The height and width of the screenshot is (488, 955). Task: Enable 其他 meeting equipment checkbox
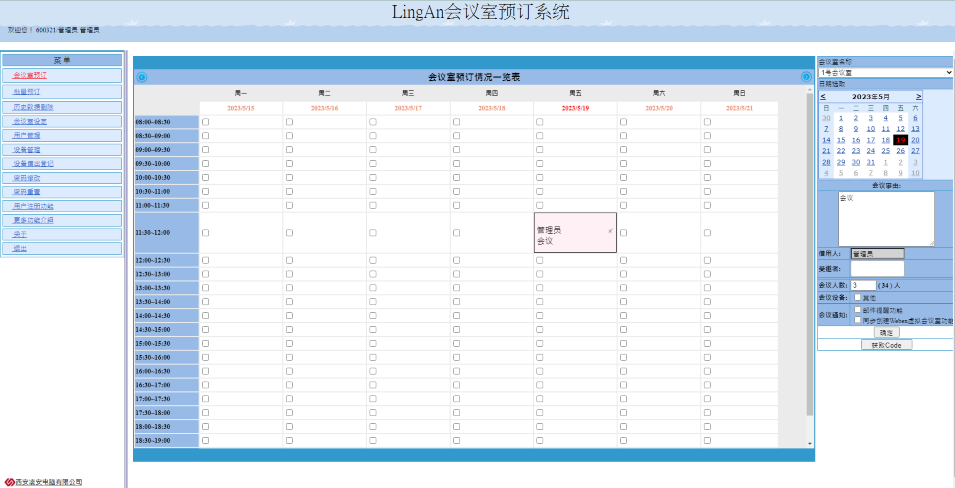(857, 297)
